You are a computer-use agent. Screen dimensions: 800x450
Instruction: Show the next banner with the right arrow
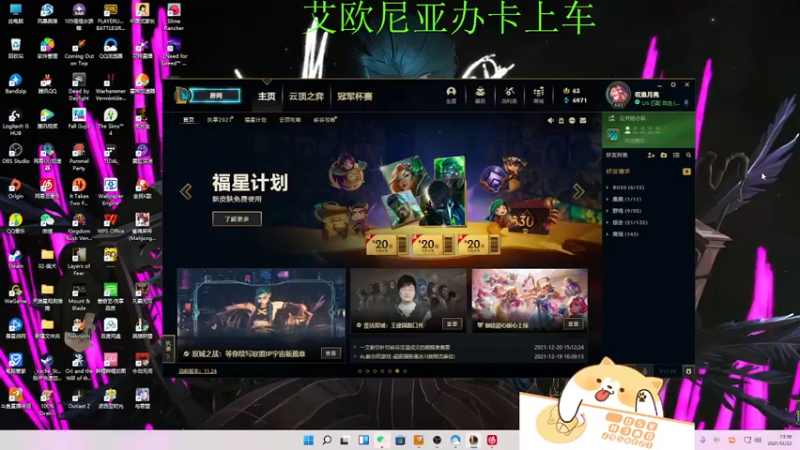(x=579, y=191)
